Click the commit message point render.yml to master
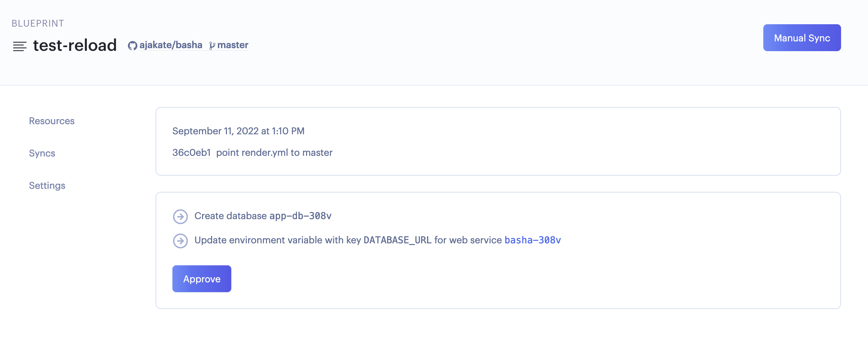This screenshot has width=868, height=348. point(274,152)
